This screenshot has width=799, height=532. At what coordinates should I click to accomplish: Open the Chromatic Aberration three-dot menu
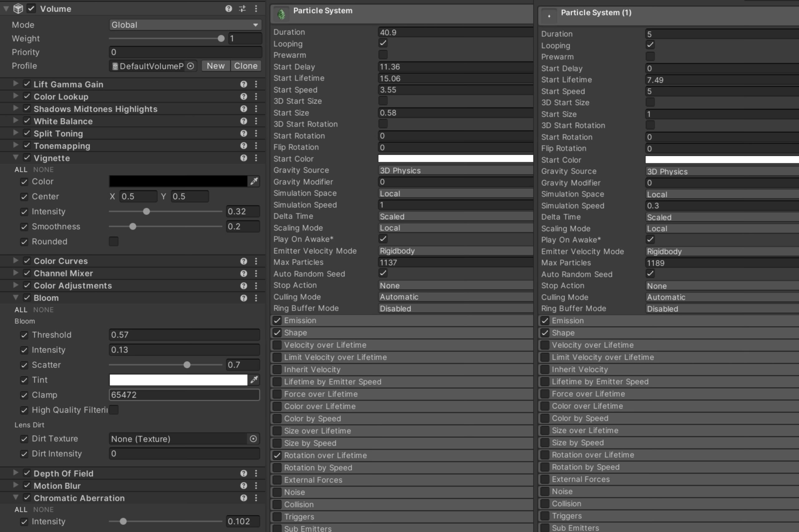pos(256,498)
